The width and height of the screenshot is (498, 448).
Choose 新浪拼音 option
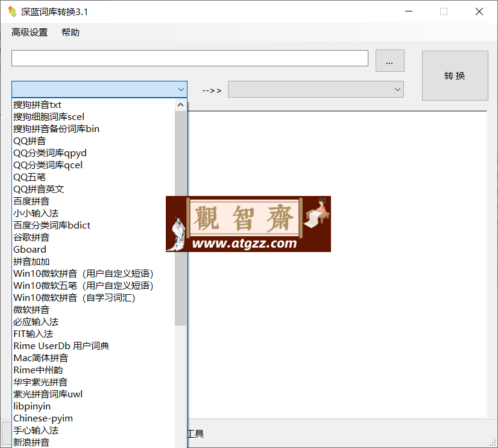click(93, 443)
